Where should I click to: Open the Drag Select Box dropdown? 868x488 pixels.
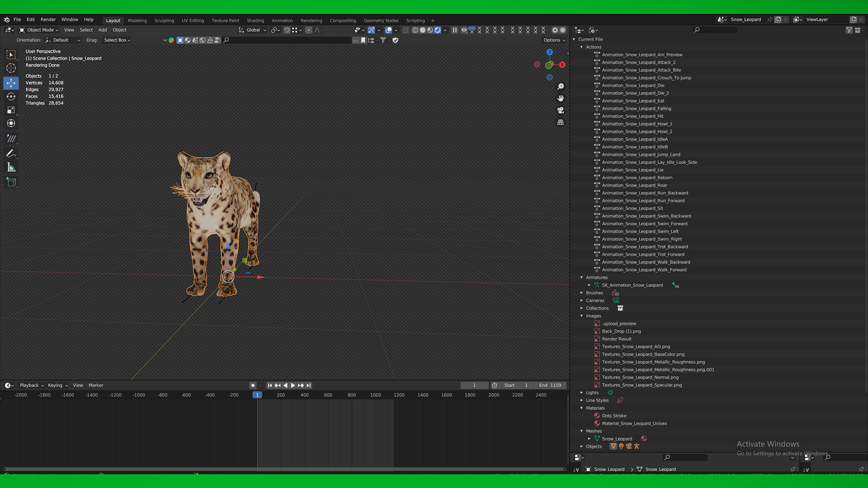click(x=117, y=40)
